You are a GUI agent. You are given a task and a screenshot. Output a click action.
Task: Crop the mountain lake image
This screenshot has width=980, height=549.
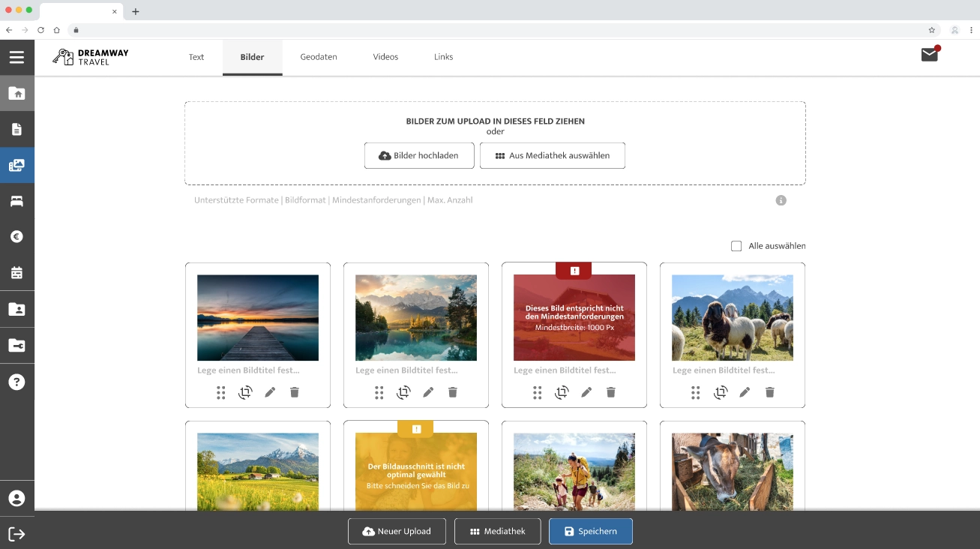[403, 392]
